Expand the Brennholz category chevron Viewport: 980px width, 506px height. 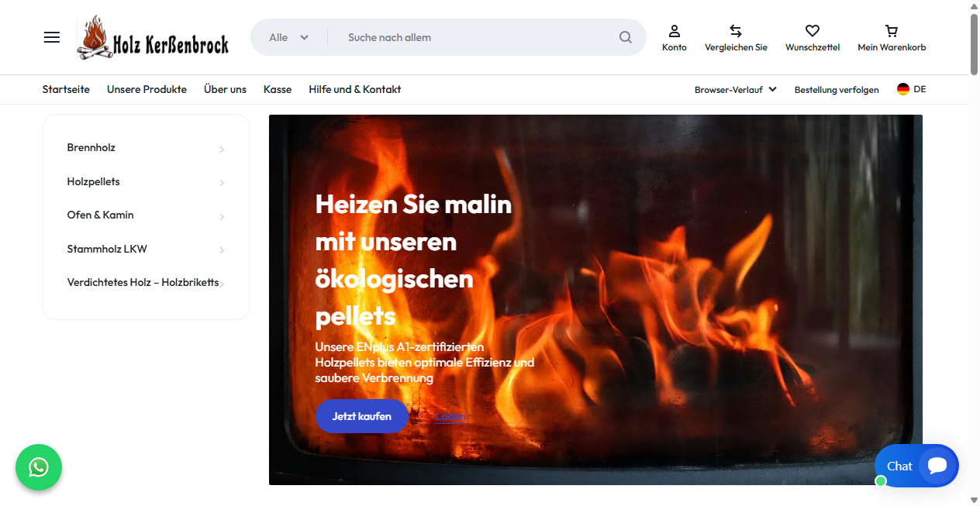[222, 149]
